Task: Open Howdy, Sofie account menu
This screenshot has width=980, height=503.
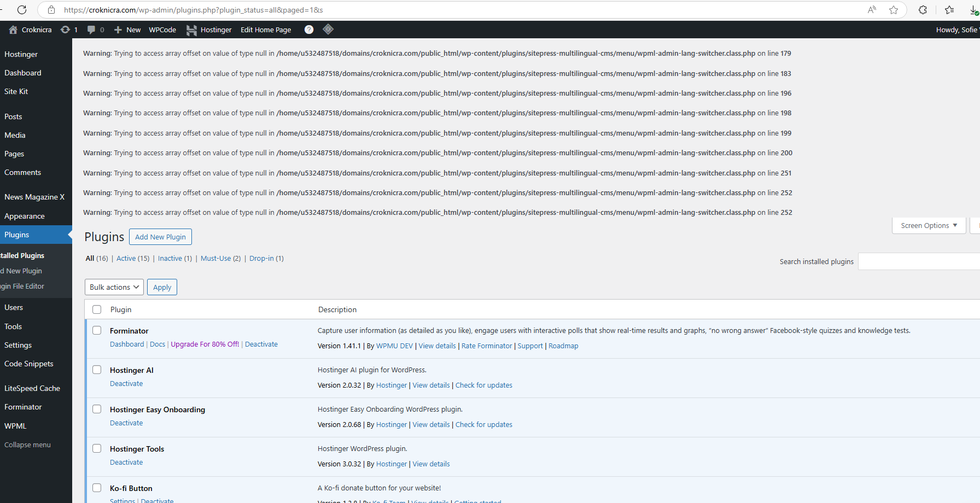Action: (956, 30)
